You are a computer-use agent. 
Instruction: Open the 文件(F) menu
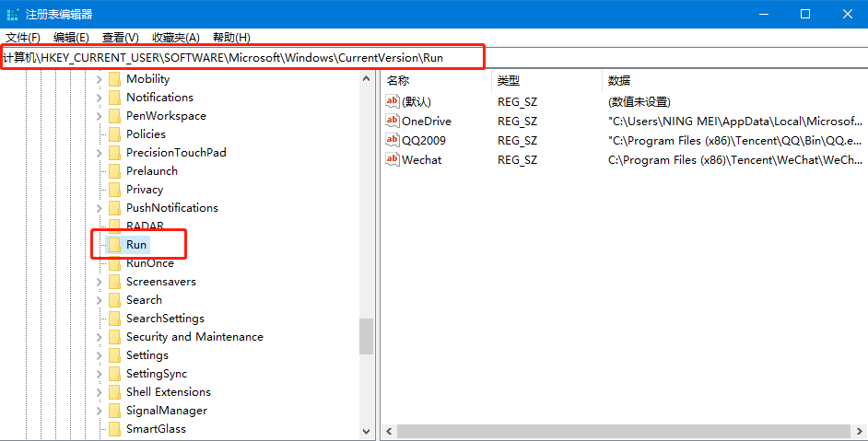pos(23,38)
